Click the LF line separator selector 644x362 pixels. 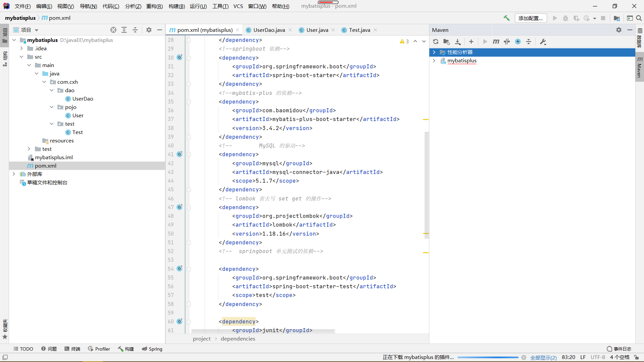click(583, 357)
